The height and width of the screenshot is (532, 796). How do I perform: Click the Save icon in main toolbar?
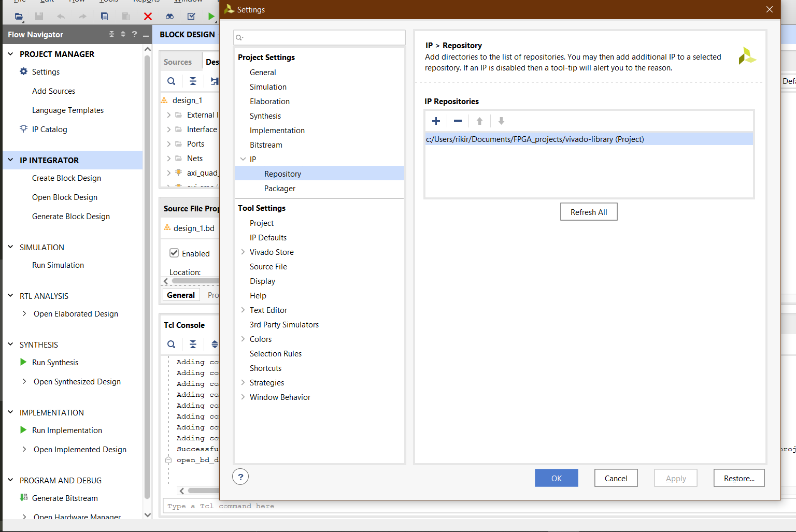coord(39,16)
